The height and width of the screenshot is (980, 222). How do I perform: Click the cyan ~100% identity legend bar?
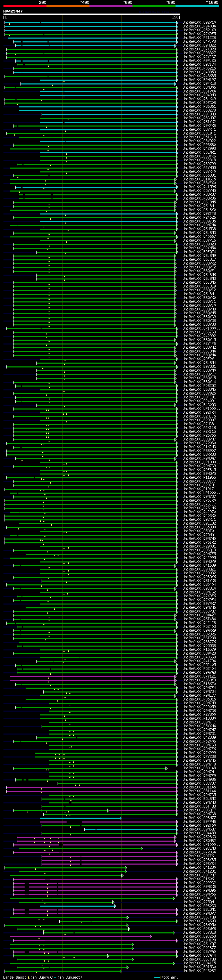(197, 6)
